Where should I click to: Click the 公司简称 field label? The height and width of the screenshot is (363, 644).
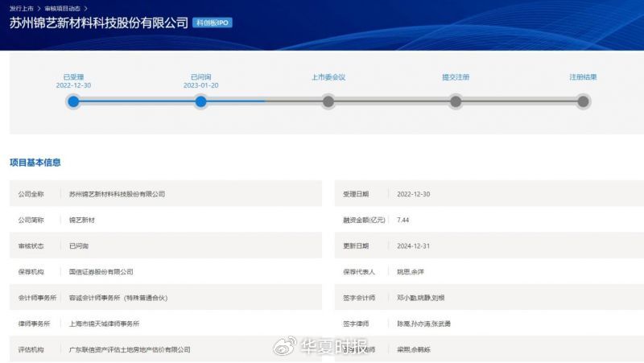click(31, 220)
